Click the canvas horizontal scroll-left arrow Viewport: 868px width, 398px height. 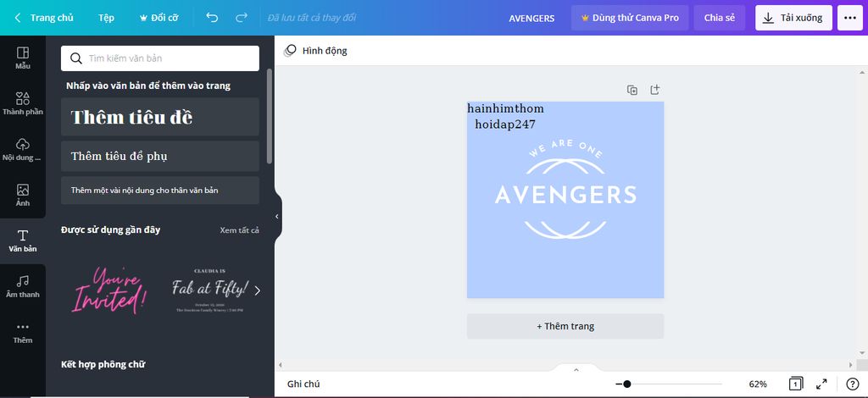280,365
